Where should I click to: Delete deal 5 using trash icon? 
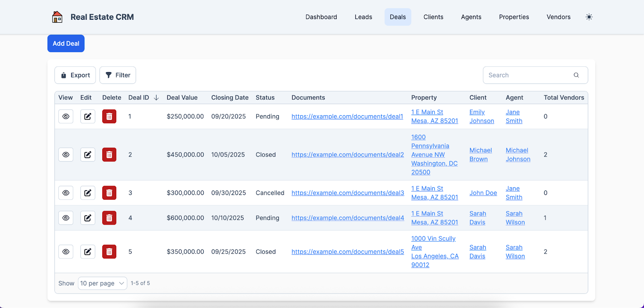(x=109, y=252)
